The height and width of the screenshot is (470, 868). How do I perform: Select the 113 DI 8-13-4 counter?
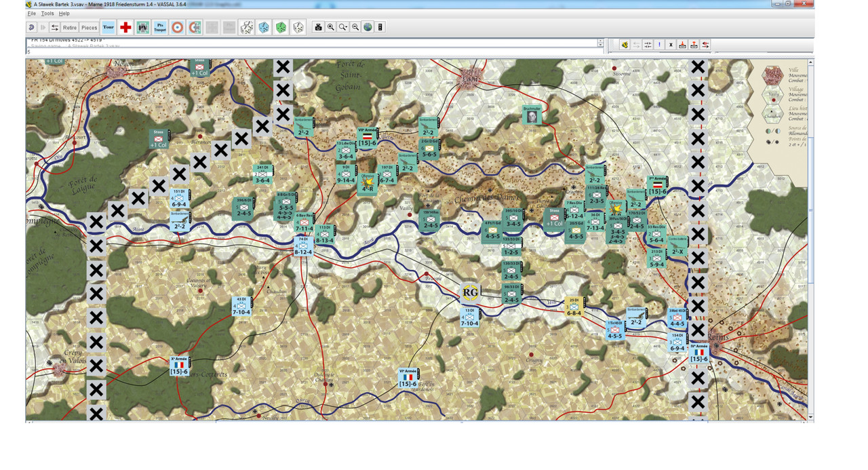tap(324, 234)
